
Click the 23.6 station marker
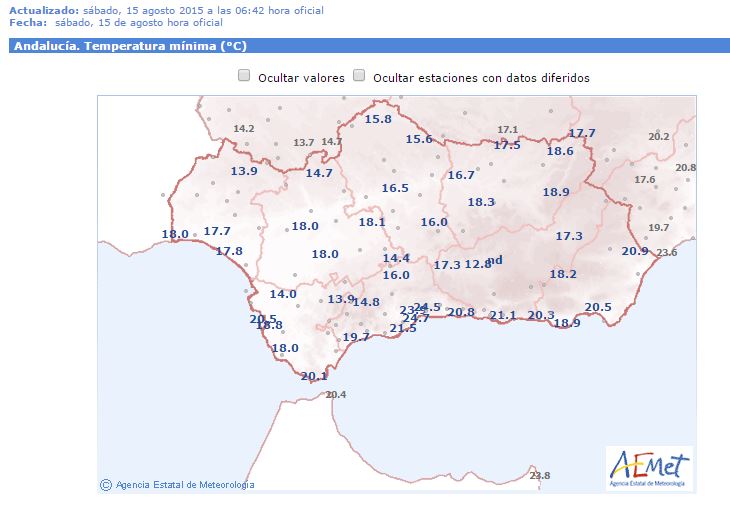(x=666, y=253)
